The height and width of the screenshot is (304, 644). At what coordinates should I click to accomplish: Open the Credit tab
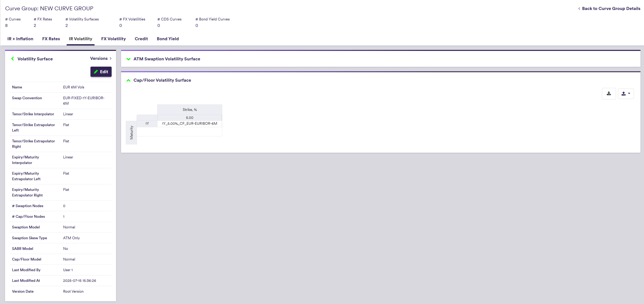coord(141,39)
